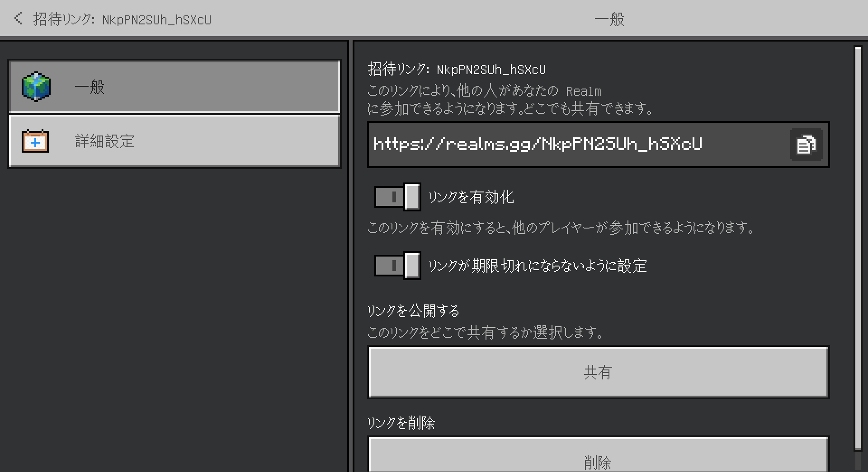Viewport: 868px width, 472px height.
Task: Click the globe block icon in the sidebar
Action: point(36,87)
